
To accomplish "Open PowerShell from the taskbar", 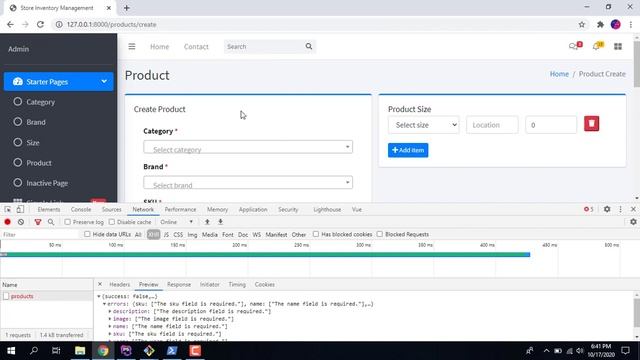I will (172, 351).
